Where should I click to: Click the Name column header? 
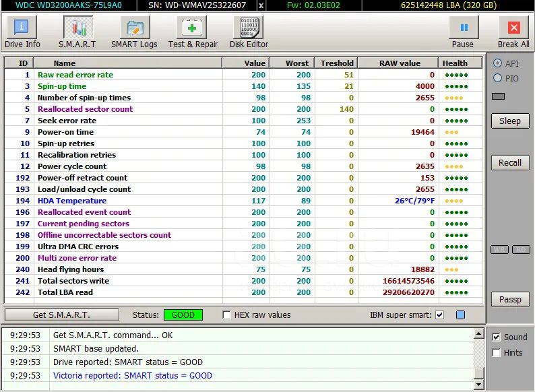coord(128,63)
